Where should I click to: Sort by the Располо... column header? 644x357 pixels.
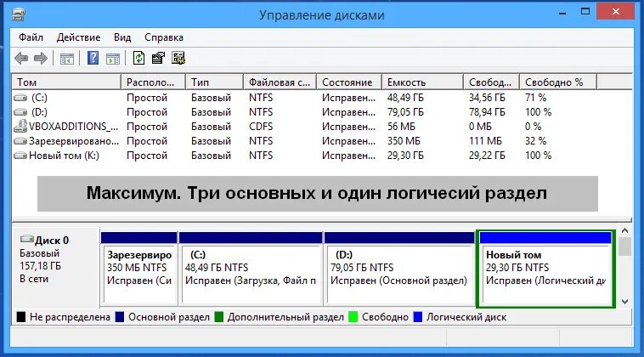pos(153,82)
